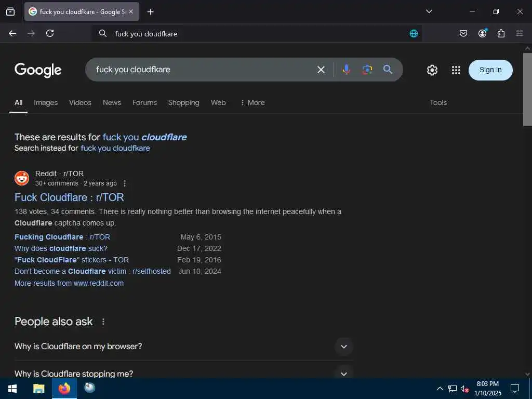This screenshot has width=532, height=399.
Task: Open the Windows Start menu
Action: (x=12, y=389)
